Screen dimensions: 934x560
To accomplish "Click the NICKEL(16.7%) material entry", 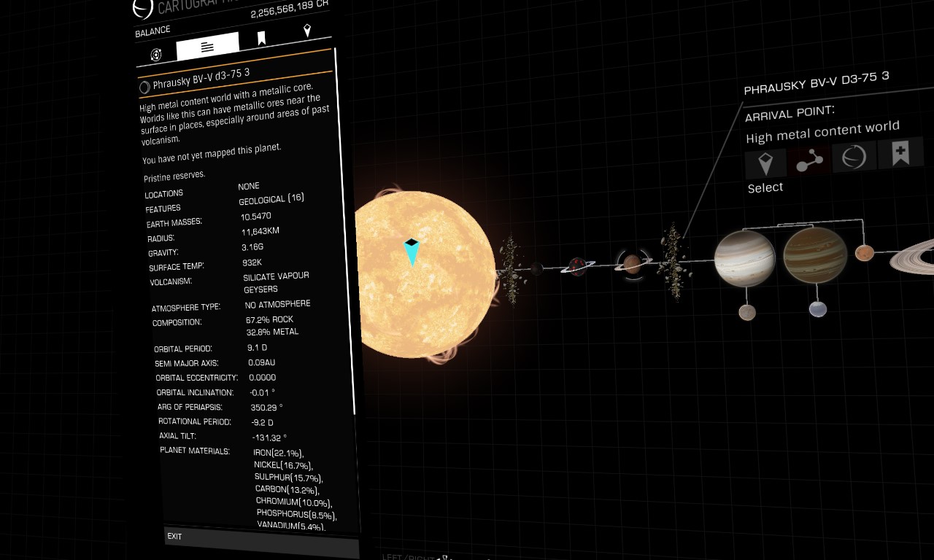I will click(283, 465).
